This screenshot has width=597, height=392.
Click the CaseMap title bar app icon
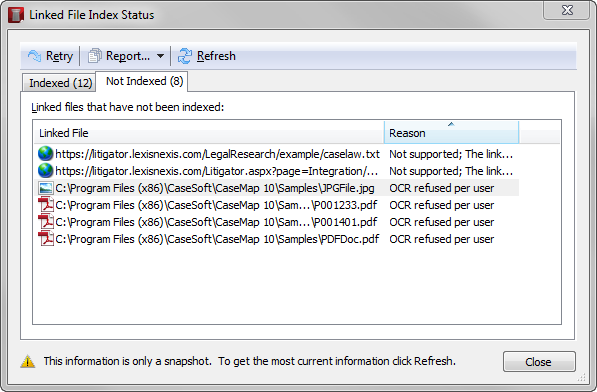pyautogui.click(x=16, y=15)
